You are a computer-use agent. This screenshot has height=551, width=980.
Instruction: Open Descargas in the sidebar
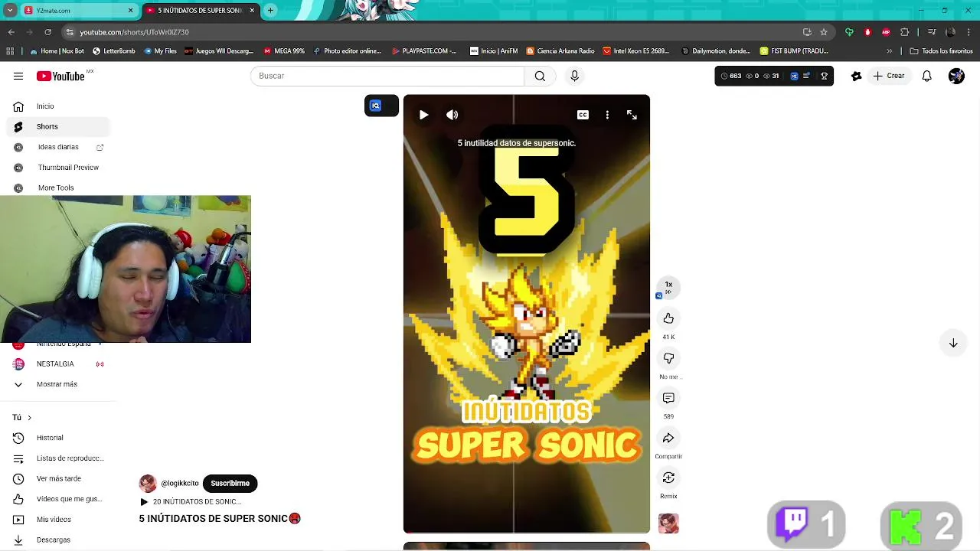point(58,540)
